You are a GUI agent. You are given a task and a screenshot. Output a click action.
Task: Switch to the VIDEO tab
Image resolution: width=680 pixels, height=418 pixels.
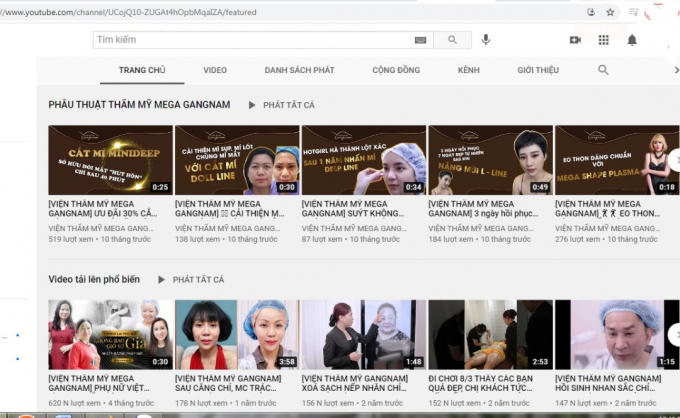[x=215, y=71]
